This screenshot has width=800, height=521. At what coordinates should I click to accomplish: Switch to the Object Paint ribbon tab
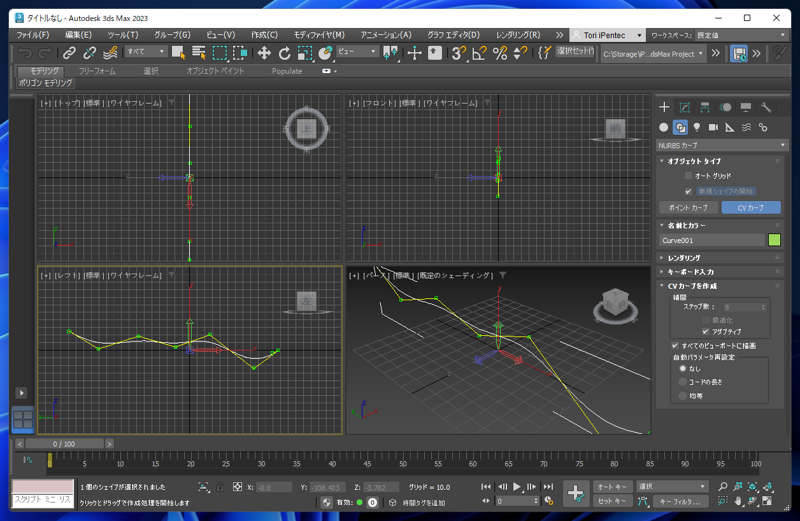pos(215,71)
